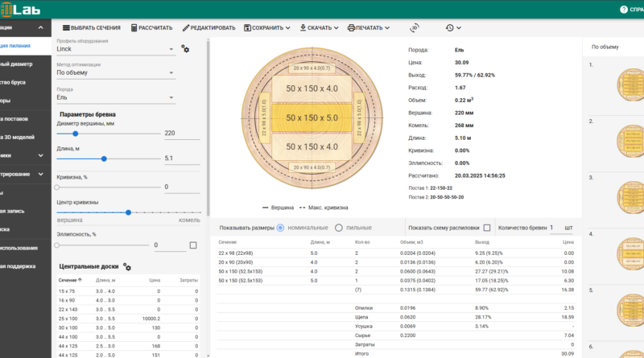Edit the Диаметр вершины value 220

(182, 133)
